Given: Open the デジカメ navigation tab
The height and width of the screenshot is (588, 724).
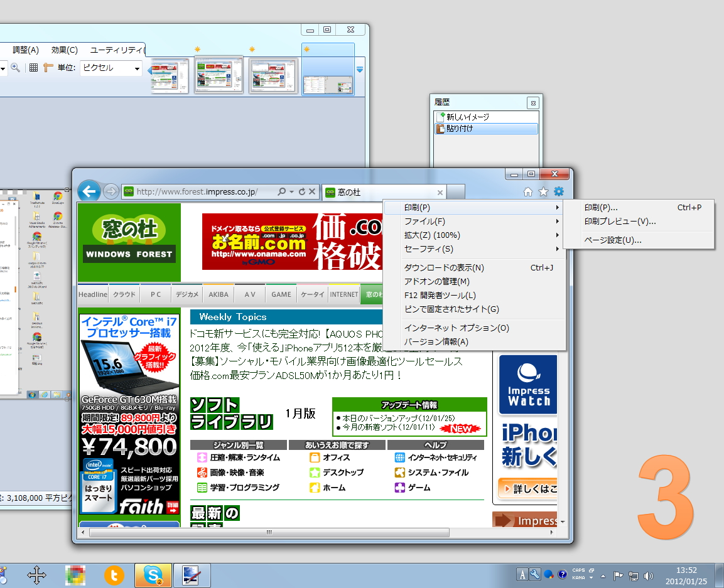Looking at the screenshot, I should [x=187, y=294].
